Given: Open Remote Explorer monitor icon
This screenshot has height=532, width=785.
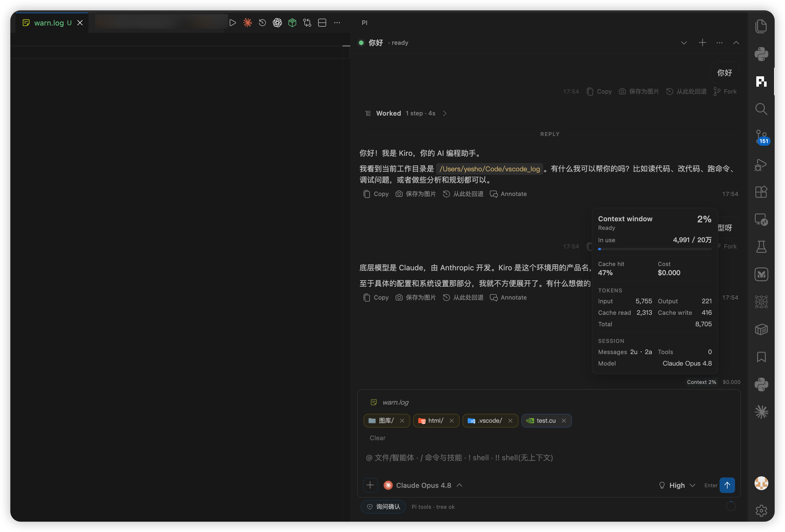Looking at the screenshot, I should click(761, 220).
